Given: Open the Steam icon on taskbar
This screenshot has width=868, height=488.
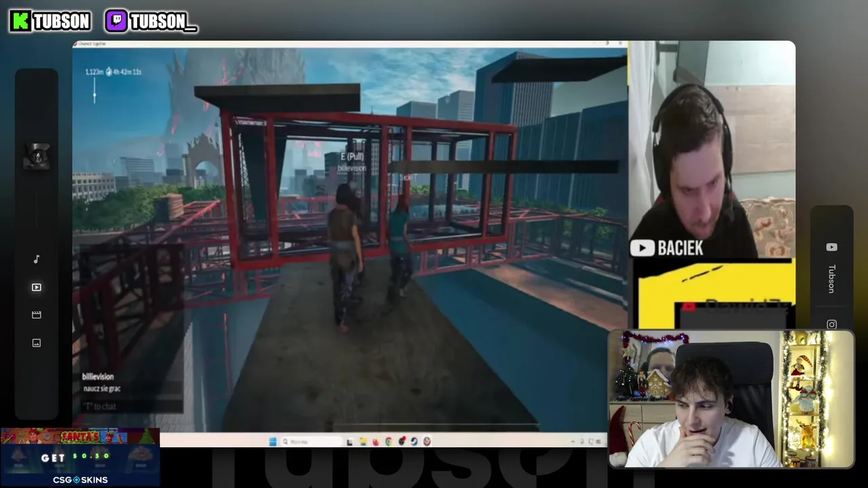Looking at the screenshot, I should click(x=414, y=442).
